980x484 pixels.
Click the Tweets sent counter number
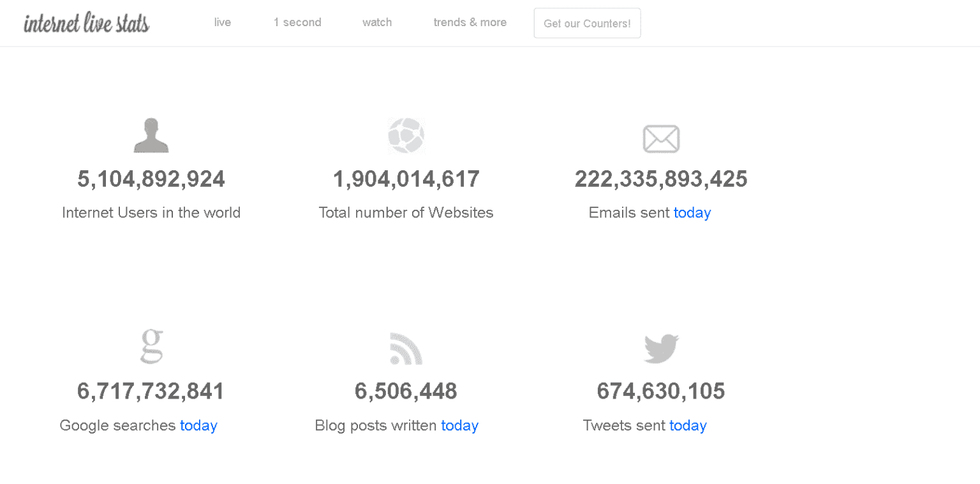(660, 391)
